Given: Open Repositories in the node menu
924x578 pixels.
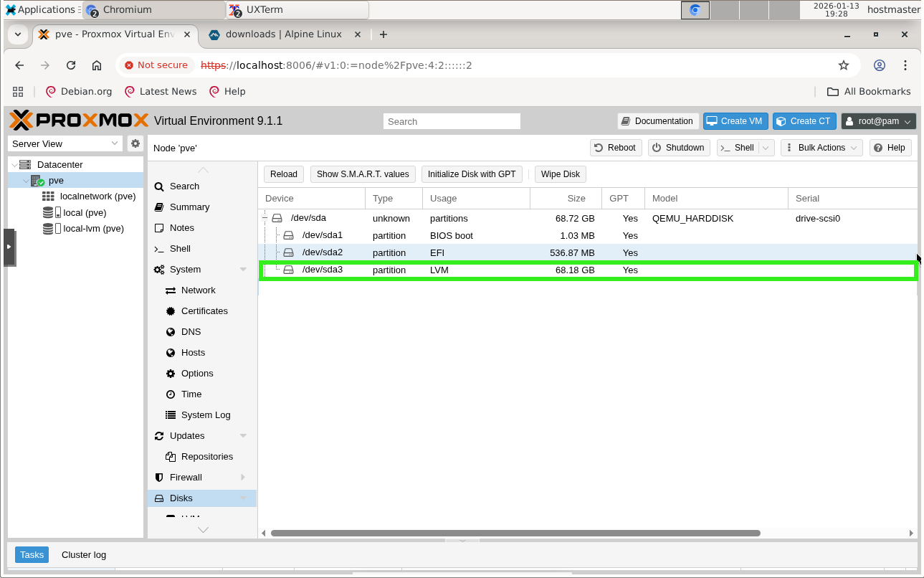Looking at the screenshot, I should pyautogui.click(x=206, y=457).
